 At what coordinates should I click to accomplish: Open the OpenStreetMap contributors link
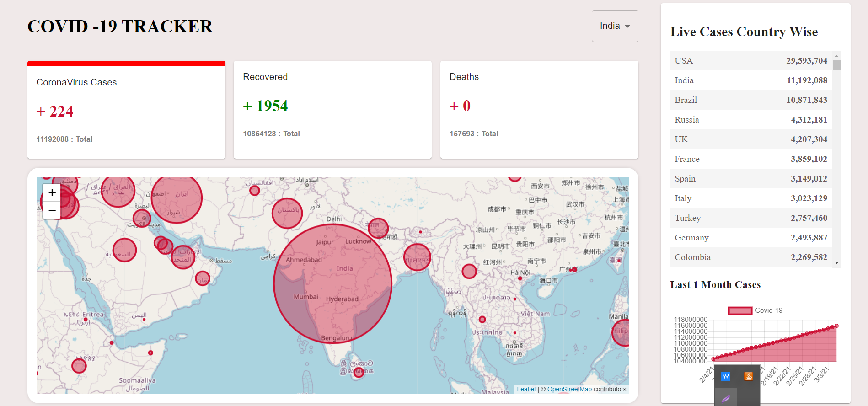[569, 389]
